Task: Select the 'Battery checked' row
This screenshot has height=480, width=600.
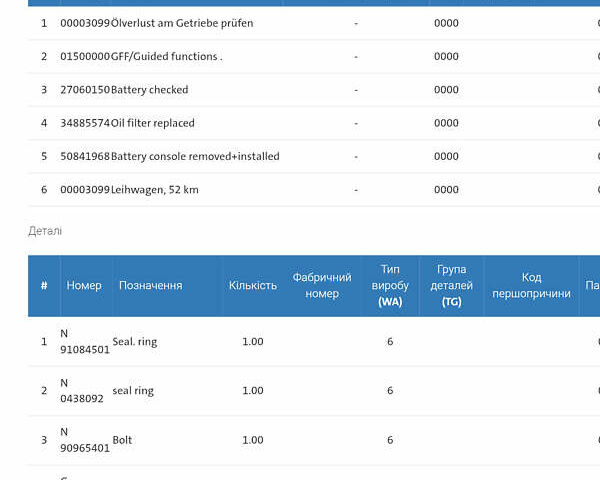Action: point(149,90)
